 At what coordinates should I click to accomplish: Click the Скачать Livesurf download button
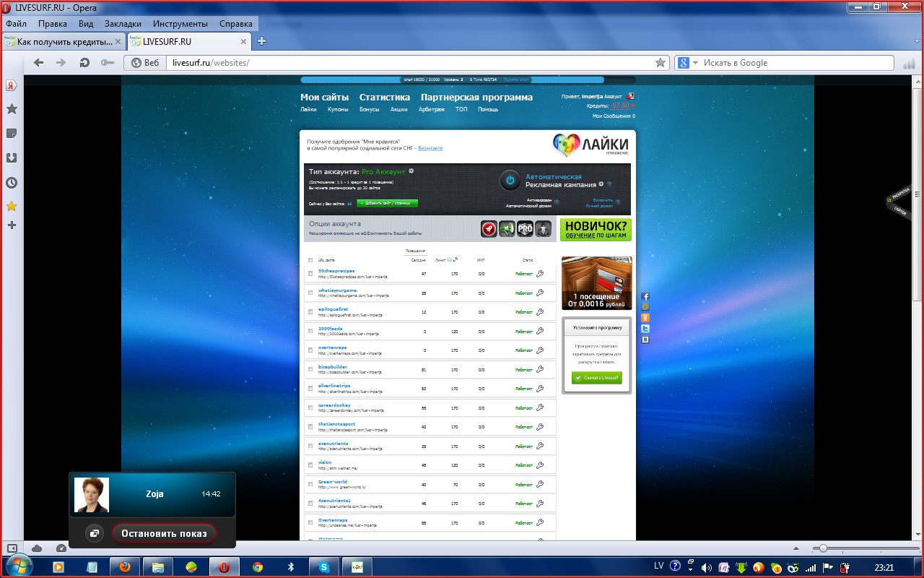coord(597,378)
